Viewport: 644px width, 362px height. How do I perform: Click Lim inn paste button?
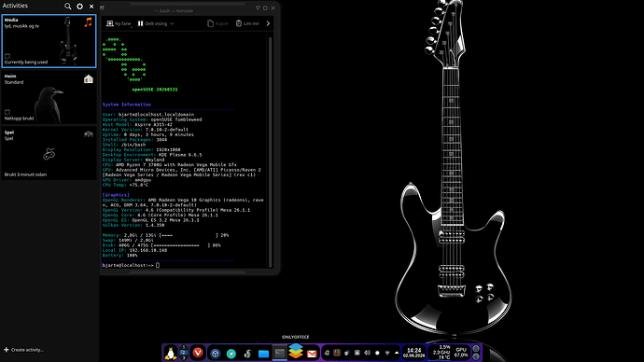click(247, 24)
